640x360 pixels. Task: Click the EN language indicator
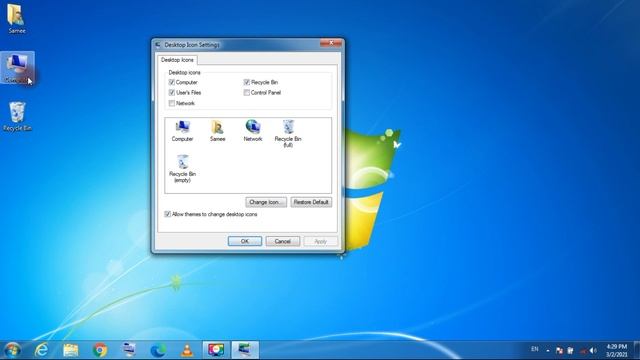pyautogui.click(x=535, y=349)
